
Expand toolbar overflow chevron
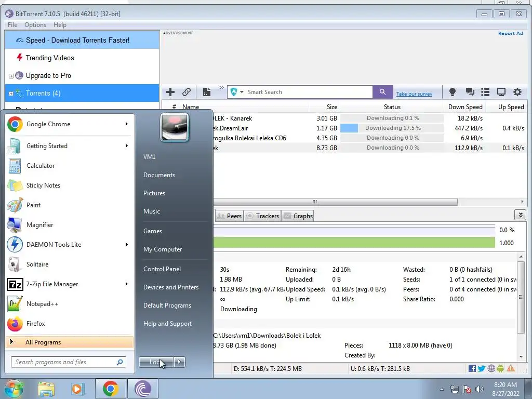221,87
